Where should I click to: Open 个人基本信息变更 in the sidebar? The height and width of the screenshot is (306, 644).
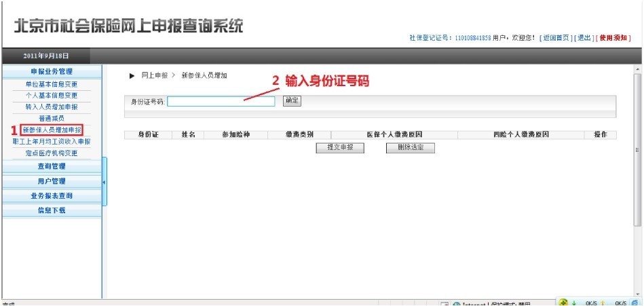point(52,96)
